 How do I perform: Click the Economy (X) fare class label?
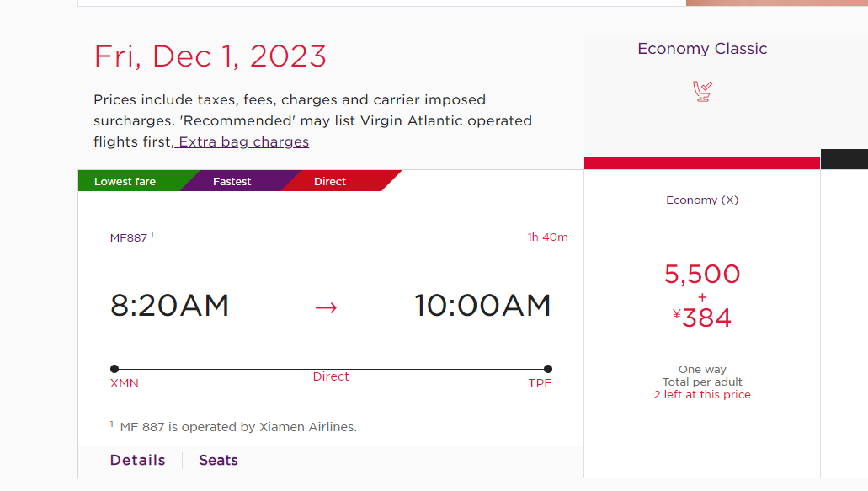click(702, 200)
